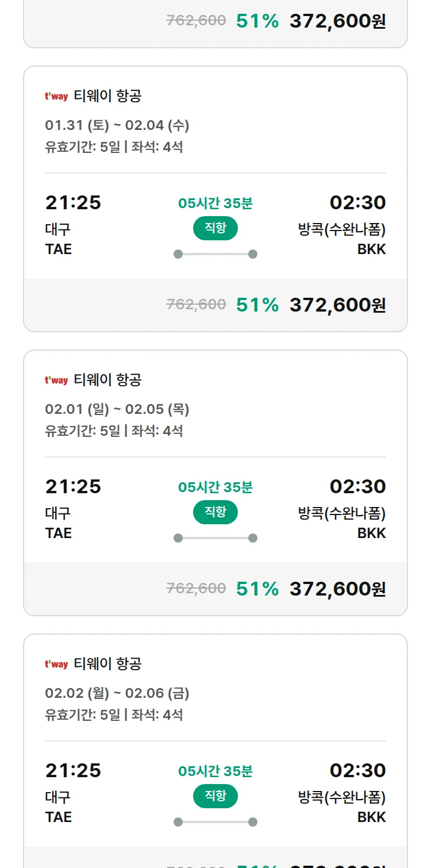Screen dimensions: 431x868
Task: Open the 02.02 (월) ~ 02.06 (금) flight
Action: click(x=117, y=693)
